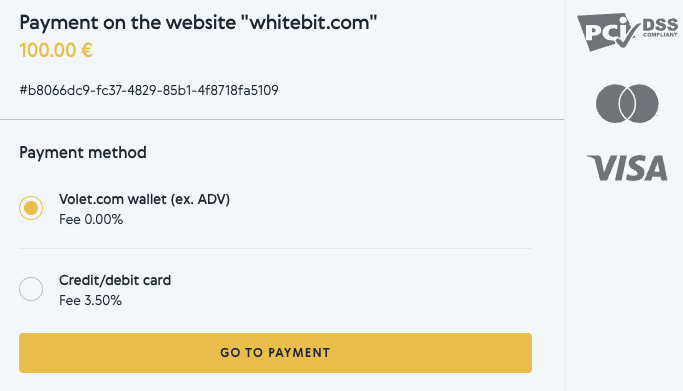Image resolution: width=683 pixels, height=391 pixels.
Task: Click the Fee 0.00% text
Action: (91, 219)
